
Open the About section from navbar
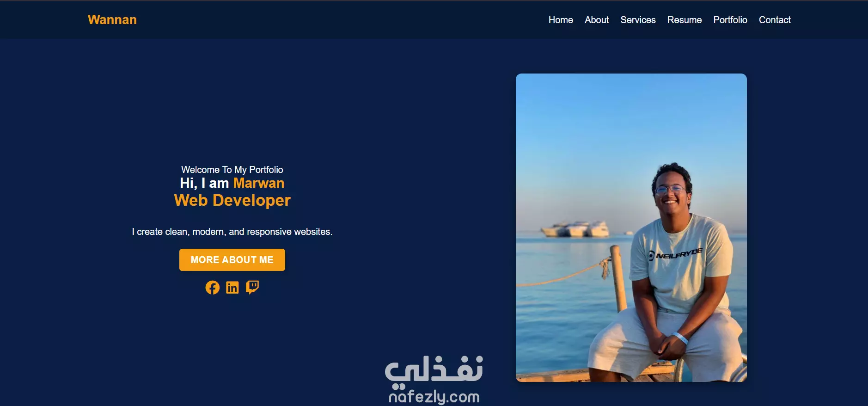pos(597,20)
